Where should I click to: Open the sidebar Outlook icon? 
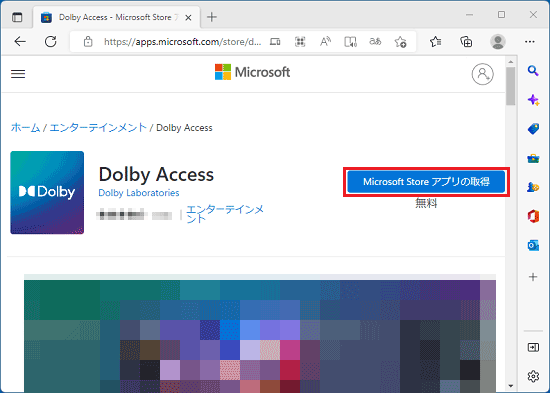click(x=533, y=245)
